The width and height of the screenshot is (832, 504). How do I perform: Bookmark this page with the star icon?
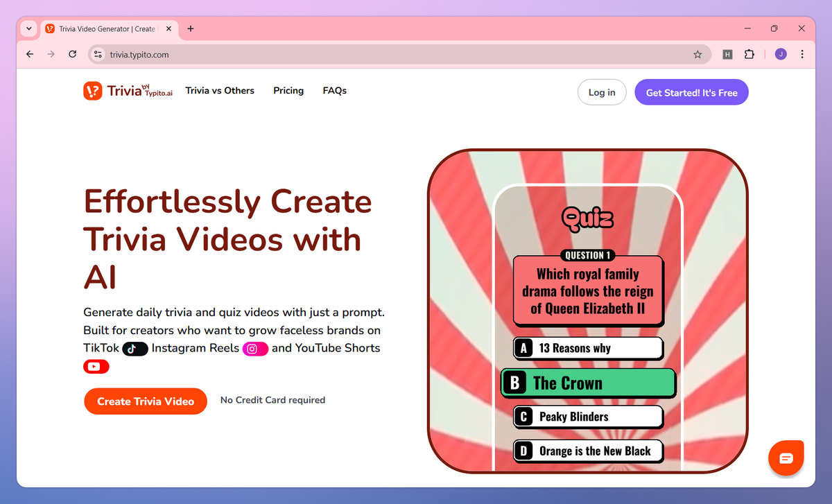click(697, 54)
